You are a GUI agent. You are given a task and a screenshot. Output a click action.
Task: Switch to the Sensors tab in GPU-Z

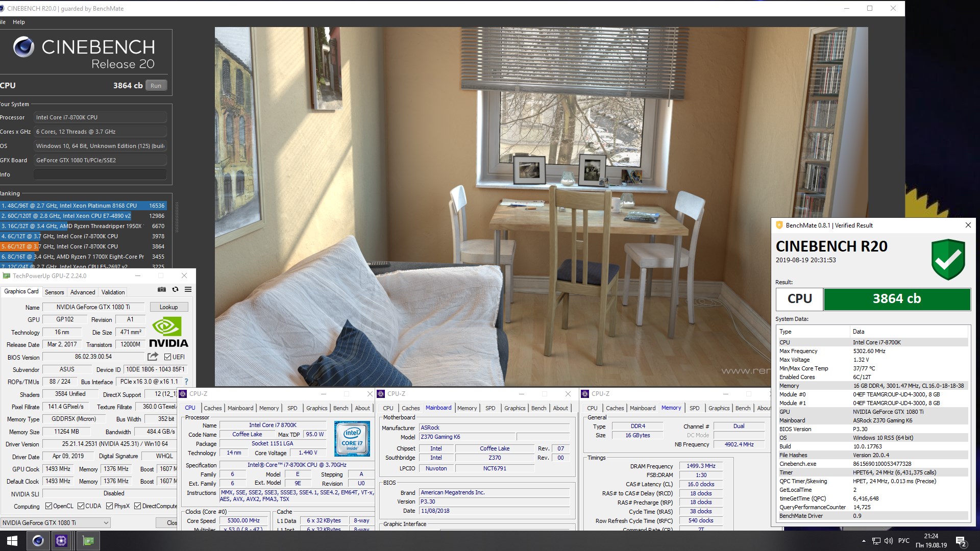click(x=54, y=292)
